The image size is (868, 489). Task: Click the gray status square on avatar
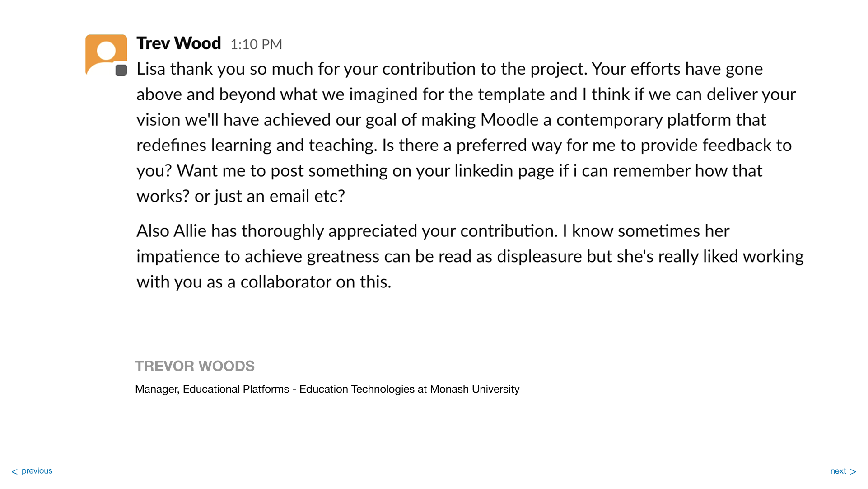[x=121, y=71]
